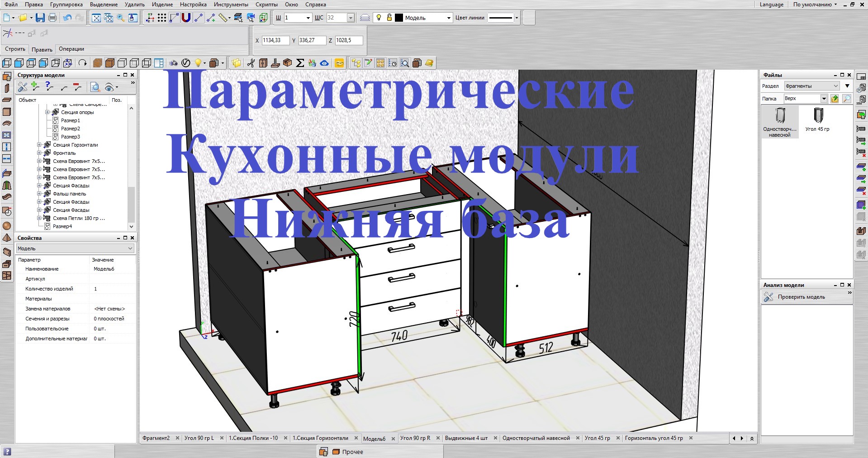Screen dimensions: 868x458
Task: Switch to the Угол 45 гр bottom tab
Action: pos(598,438)
